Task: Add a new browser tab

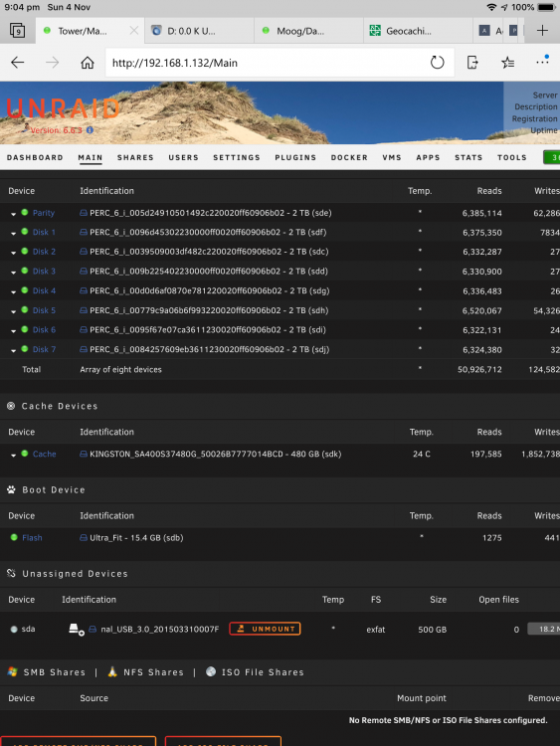Action: (542, 31)
